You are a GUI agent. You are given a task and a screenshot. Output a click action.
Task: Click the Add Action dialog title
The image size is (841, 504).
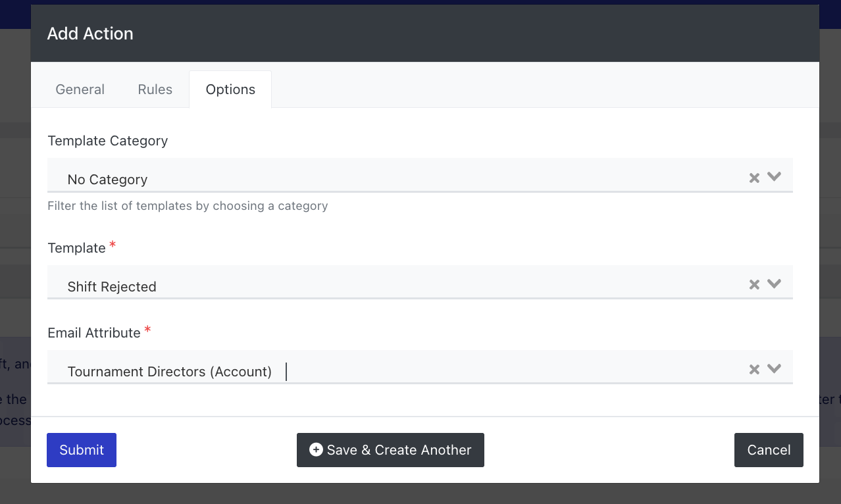click(90, 34)
